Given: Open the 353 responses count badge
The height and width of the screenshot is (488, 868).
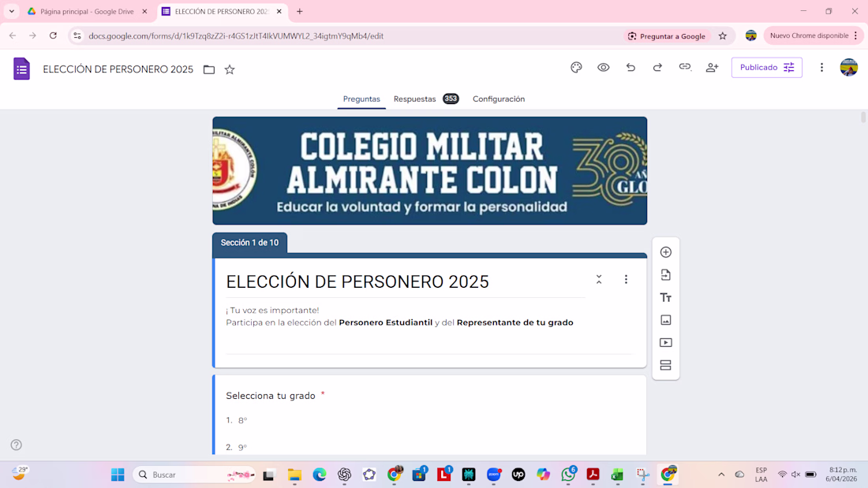Looking at the screenshot, I should point(451,99).
